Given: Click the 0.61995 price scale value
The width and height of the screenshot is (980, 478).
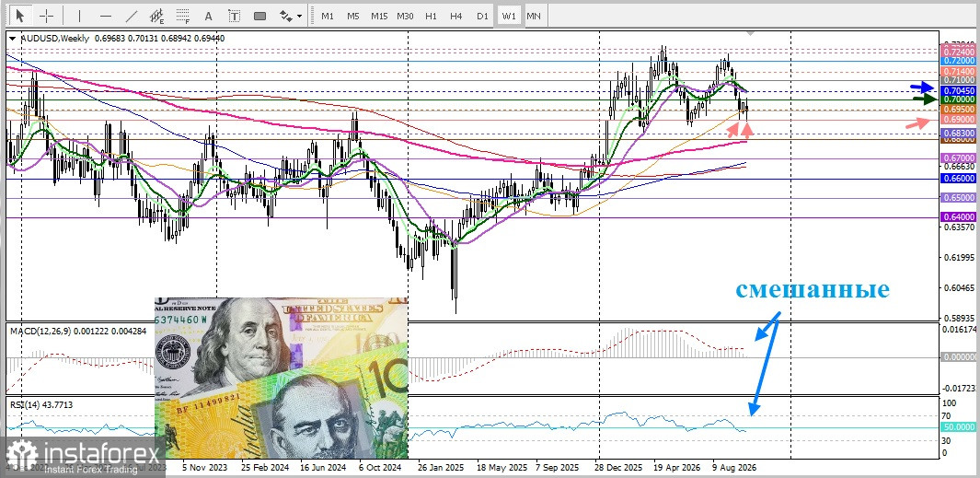Looking at the screenshot, I should pos(958,258).
